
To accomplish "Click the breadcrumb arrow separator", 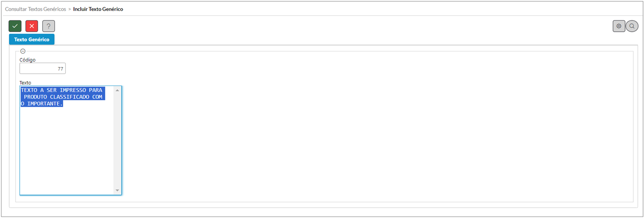I will coord(70,9).
